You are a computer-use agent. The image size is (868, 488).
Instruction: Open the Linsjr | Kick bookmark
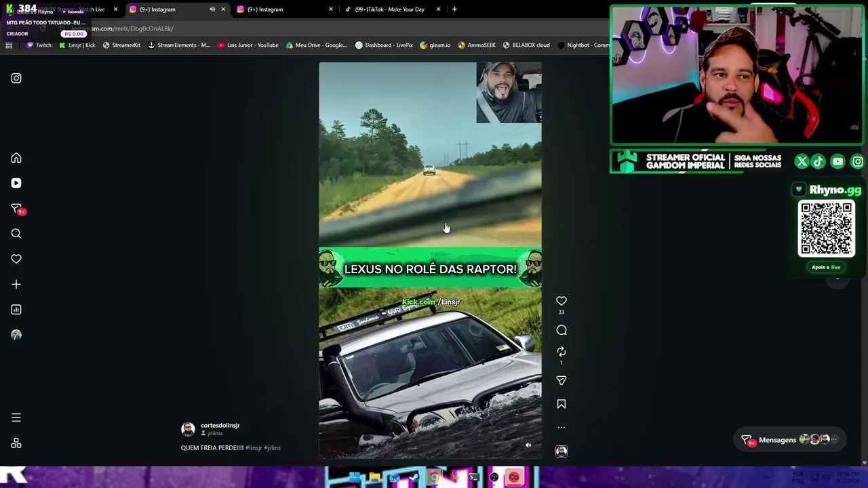(x=77, y=45)
